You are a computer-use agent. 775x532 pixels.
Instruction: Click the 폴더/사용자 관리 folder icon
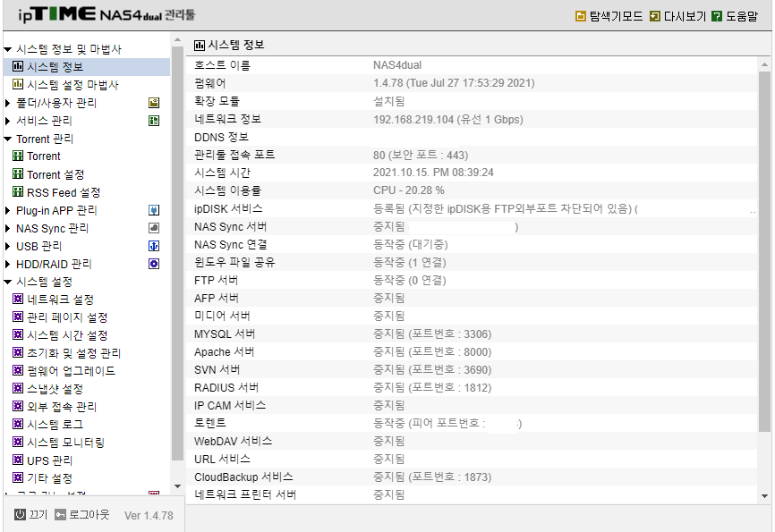(x=154, y=103)
